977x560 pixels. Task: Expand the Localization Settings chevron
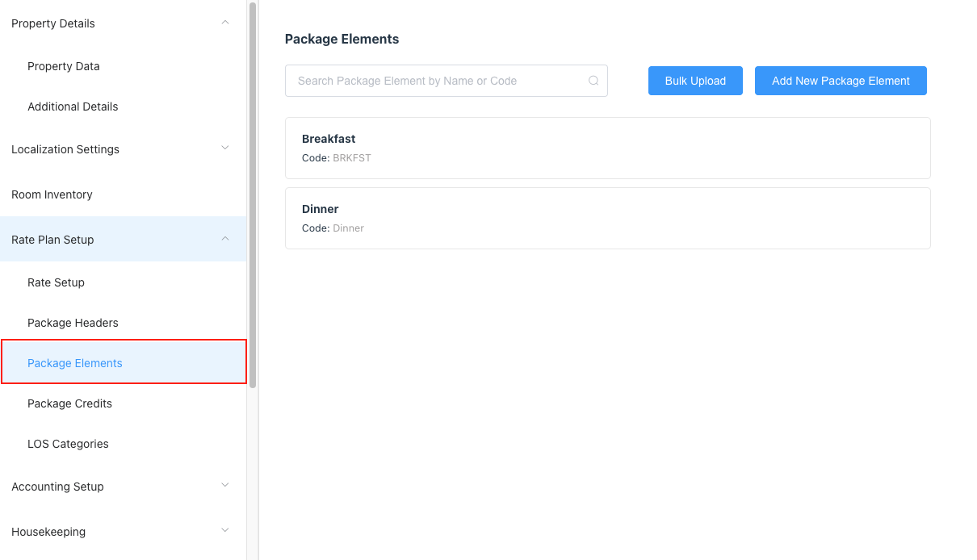point(225,148)
